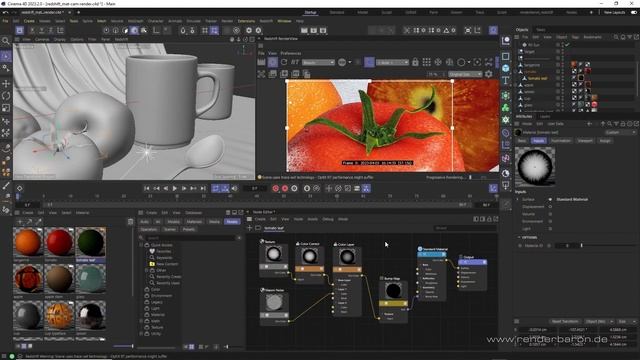Click the lock icon in Redshift RenderView
The image size is (640, 360).
click(415, 62)
